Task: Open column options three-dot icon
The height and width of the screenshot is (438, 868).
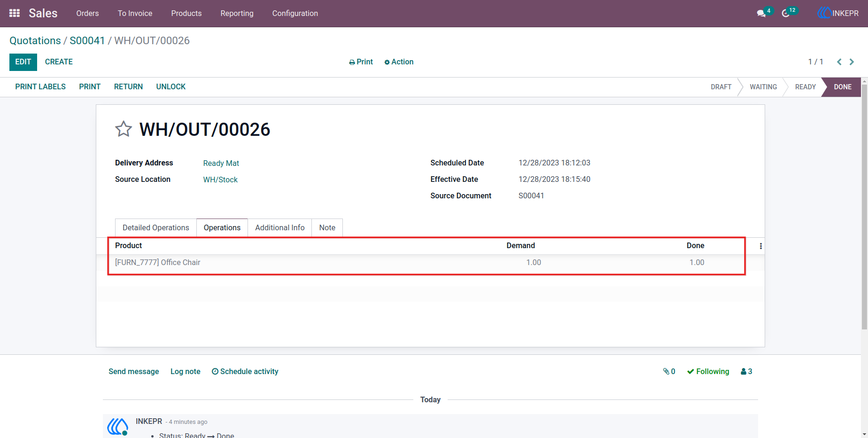Action: coord(761,246)
